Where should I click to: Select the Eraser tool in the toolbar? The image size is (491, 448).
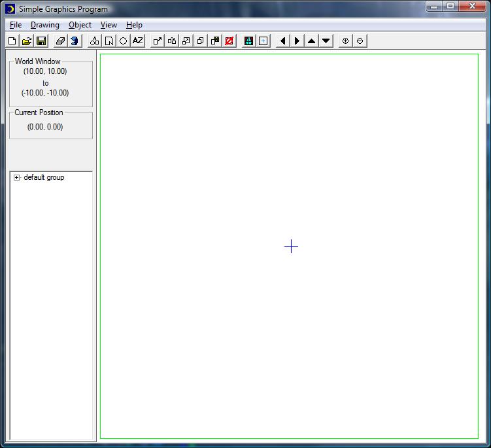coord(60,41)
